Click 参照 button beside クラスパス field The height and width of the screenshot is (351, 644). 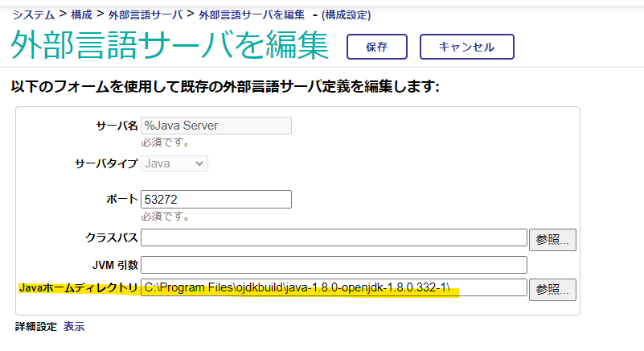pos(552,239)
